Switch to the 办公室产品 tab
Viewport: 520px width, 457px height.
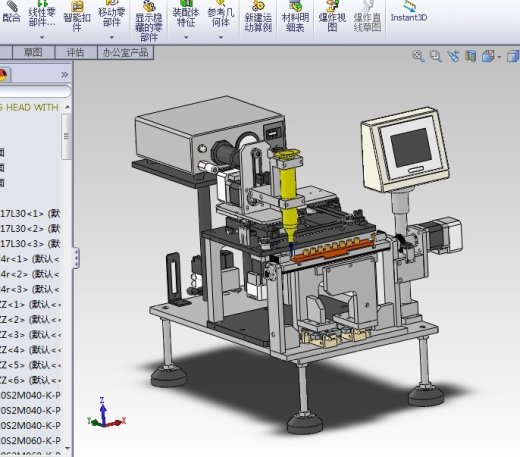(x=125, y=52)
